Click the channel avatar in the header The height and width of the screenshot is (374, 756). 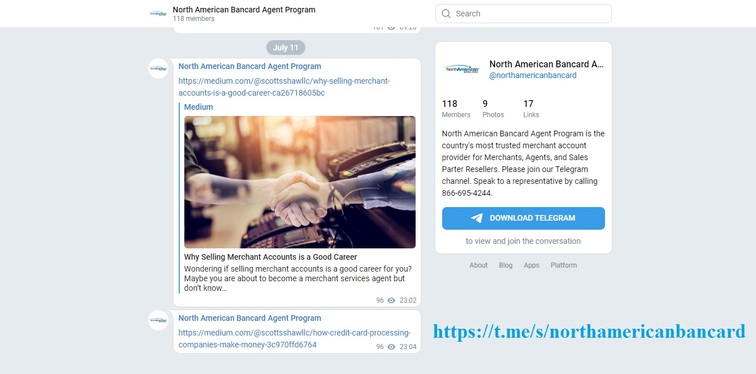[158, 13]
